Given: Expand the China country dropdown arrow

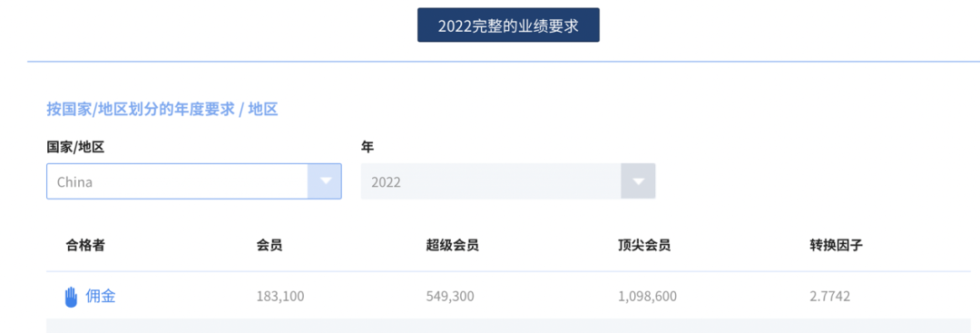Looking at the screenshot, I should (x=325, y=181).
